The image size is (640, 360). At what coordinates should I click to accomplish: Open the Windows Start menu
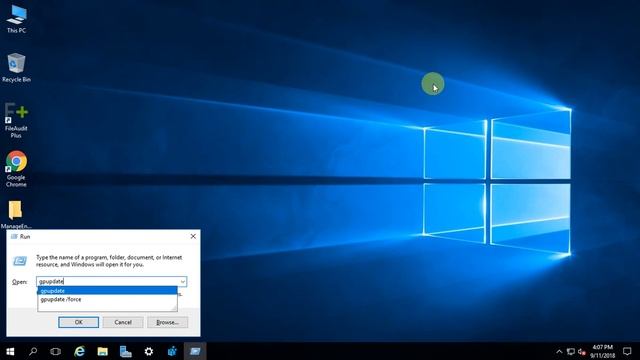[10, 351]
